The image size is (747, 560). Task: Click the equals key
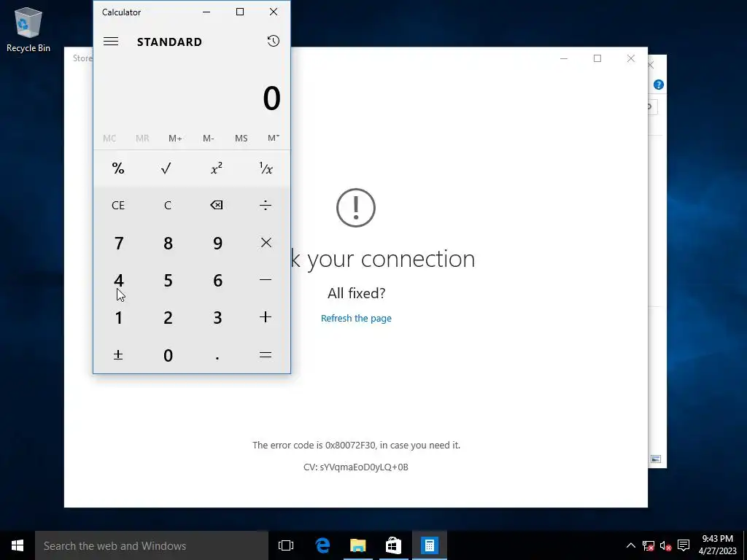click(266, 355)
